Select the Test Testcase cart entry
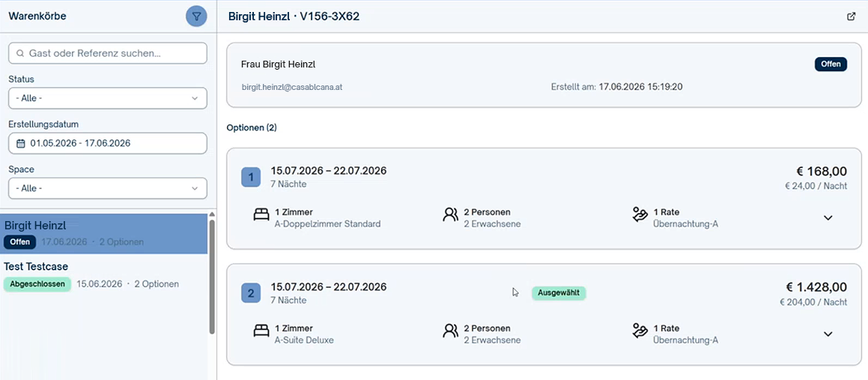 tap(103, 275)
